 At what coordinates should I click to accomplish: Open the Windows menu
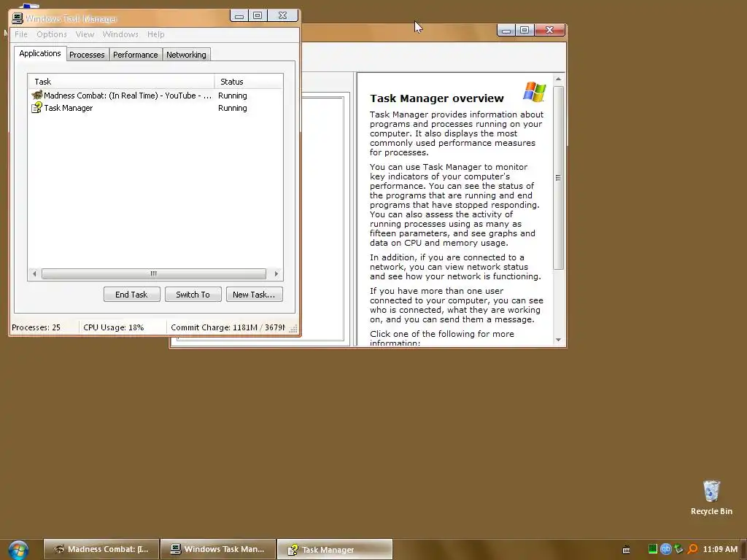120,34
